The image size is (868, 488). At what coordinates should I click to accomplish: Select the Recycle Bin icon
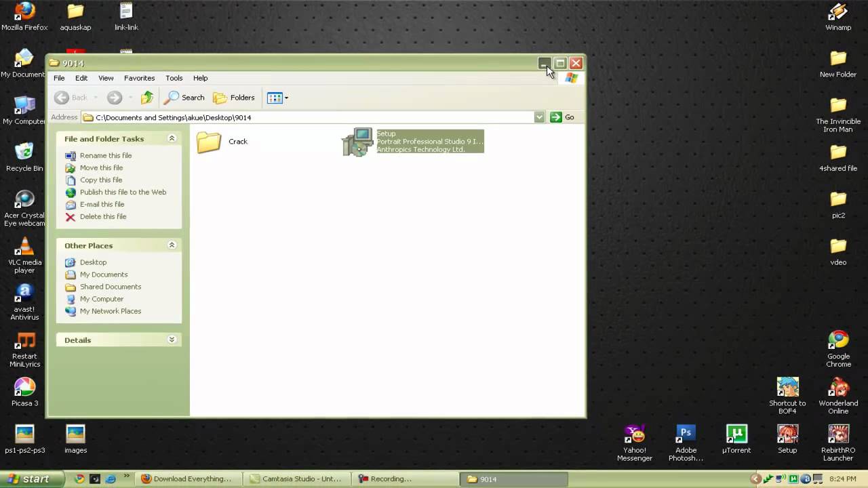[x=24, y=157]
